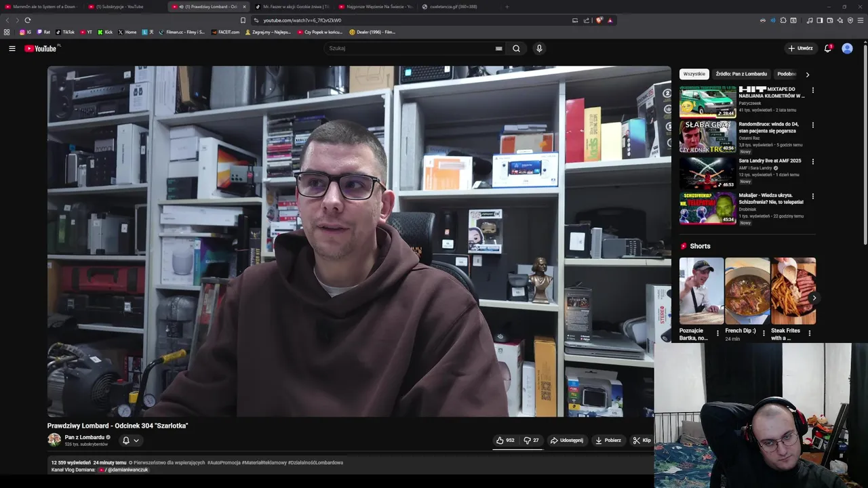Open the YouTube notifications bell in header
Image resolution: width=868 pixels, height=488 pixels.
coord(828,48)
